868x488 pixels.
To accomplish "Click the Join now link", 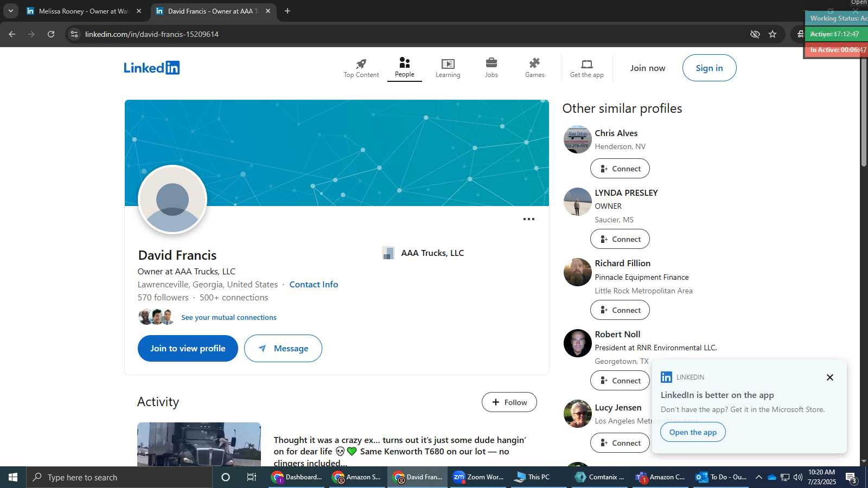I will (x=647, y=68).
